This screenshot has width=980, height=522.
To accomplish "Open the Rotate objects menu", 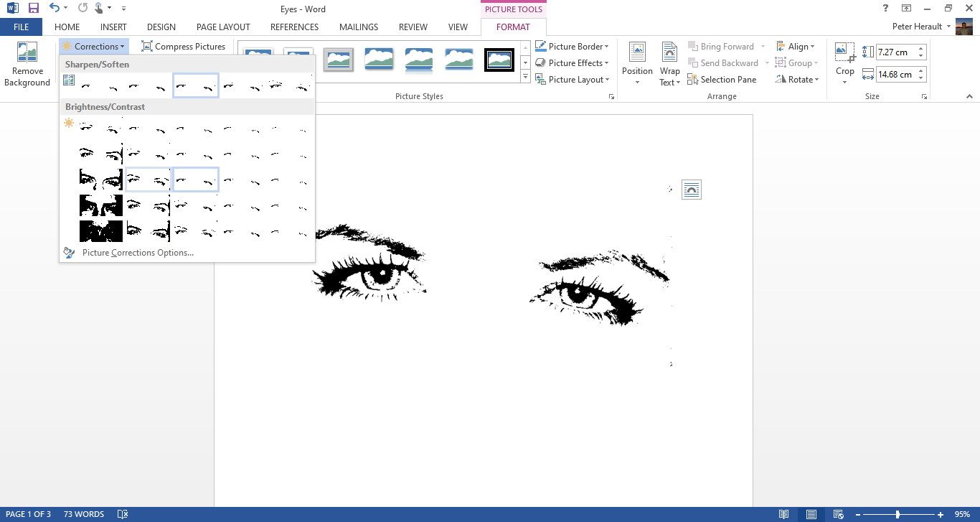I will pos(797,79).
